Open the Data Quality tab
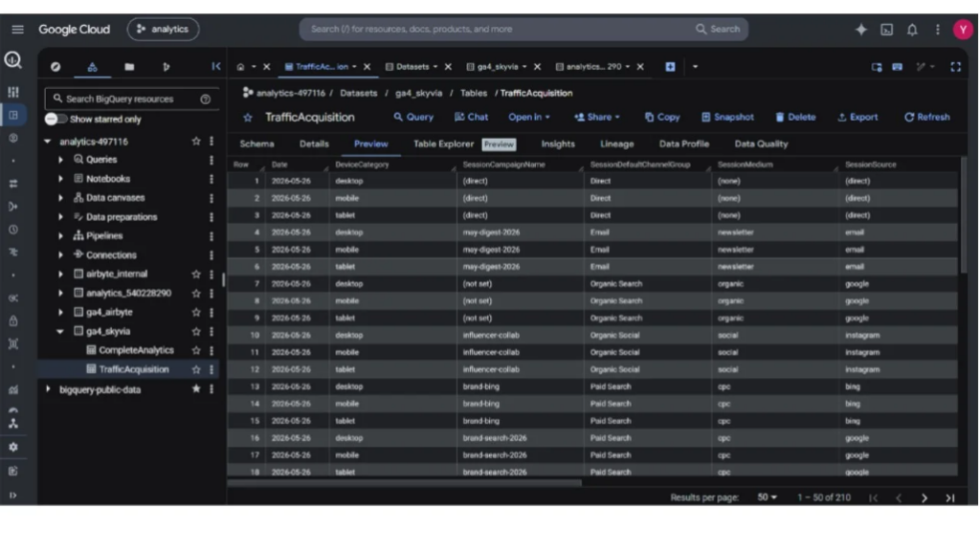 (761, 143)
